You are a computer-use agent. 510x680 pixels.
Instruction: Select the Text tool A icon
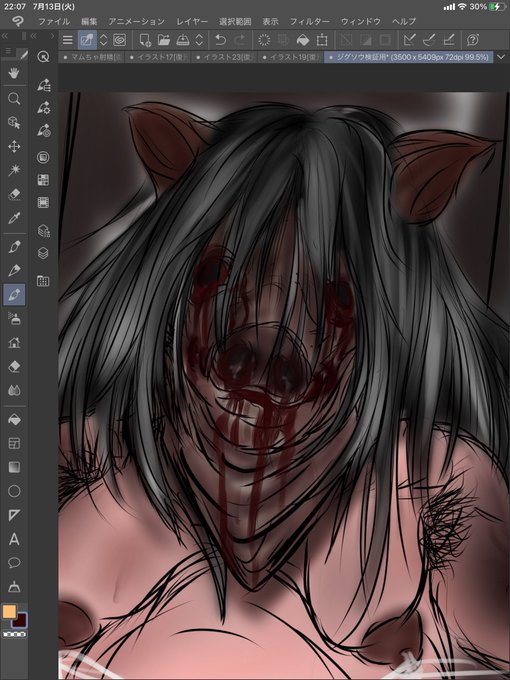pos(14,539)
